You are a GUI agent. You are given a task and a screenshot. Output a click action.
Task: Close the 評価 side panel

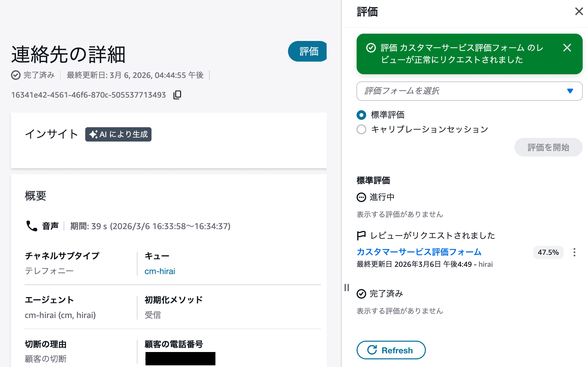click(579, 11)
